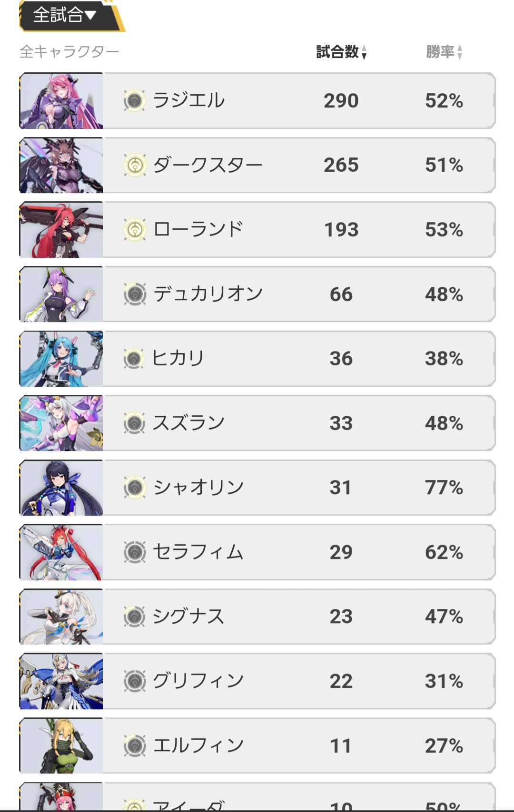
Task: Select the ローランド name text
Action: 198,229
